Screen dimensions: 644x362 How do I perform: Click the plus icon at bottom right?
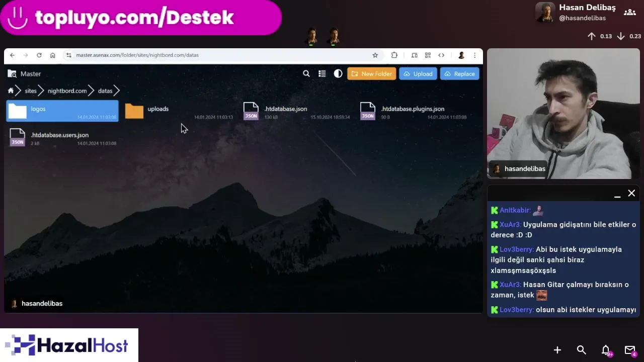pyautogui.click(x=557, y=350)
